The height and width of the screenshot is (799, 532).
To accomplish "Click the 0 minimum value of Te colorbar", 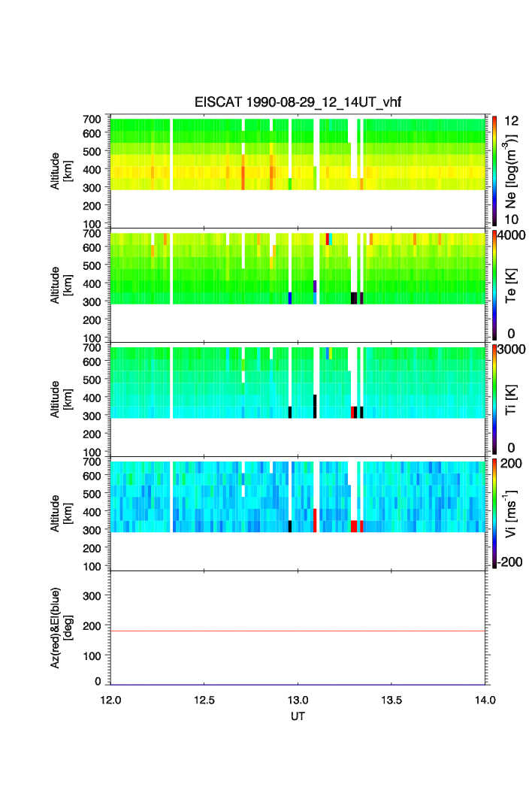I will coord(511,334).
